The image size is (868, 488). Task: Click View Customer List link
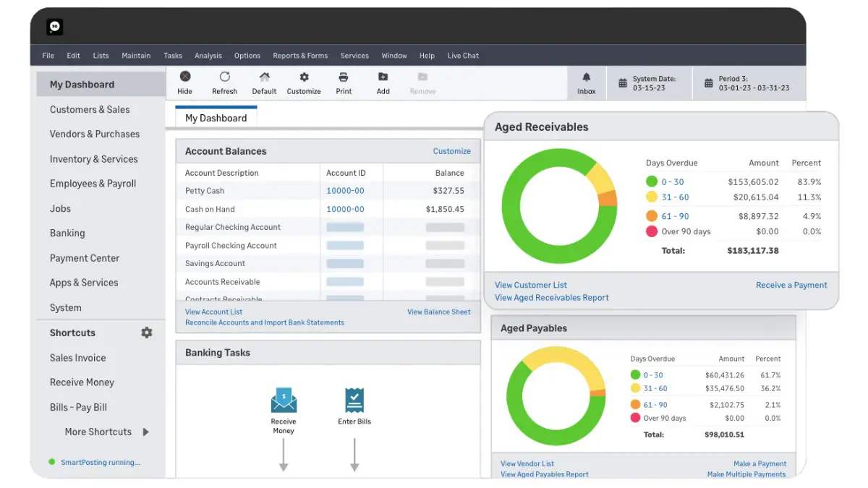(531, 285)
